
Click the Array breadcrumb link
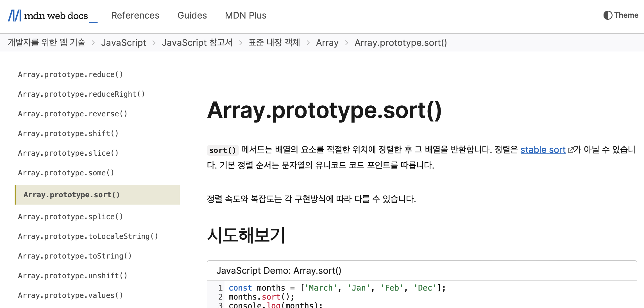coord(327,43)
